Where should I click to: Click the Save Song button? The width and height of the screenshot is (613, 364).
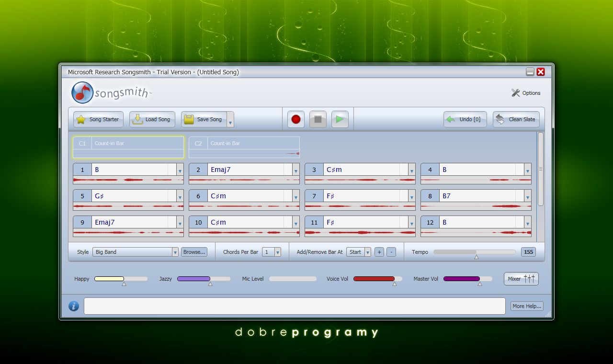(204, 119)
